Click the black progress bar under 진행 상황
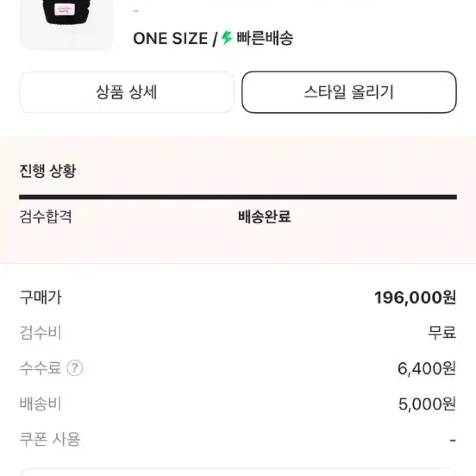The height and width of the screenshot is (476, 476). [238, 197]
